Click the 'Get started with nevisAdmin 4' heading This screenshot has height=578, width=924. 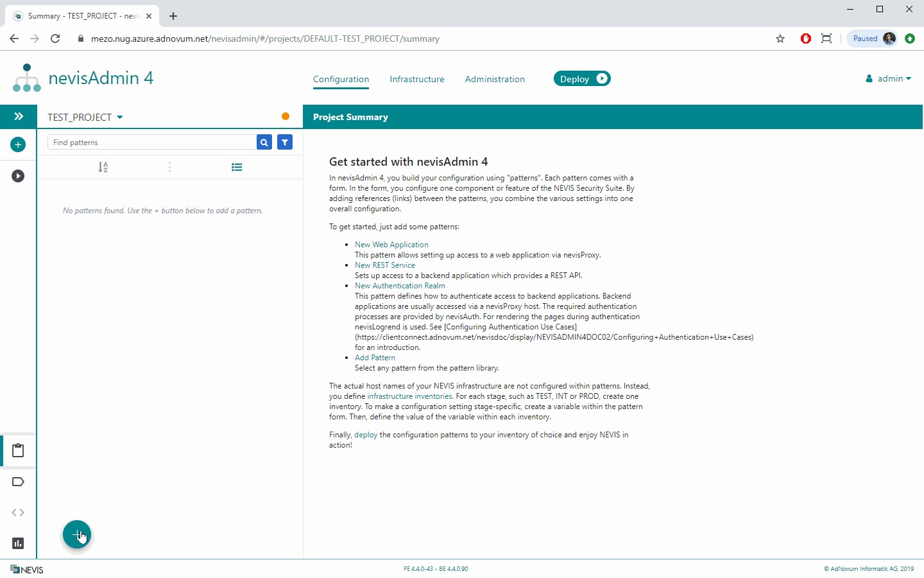tap(409, 162)
